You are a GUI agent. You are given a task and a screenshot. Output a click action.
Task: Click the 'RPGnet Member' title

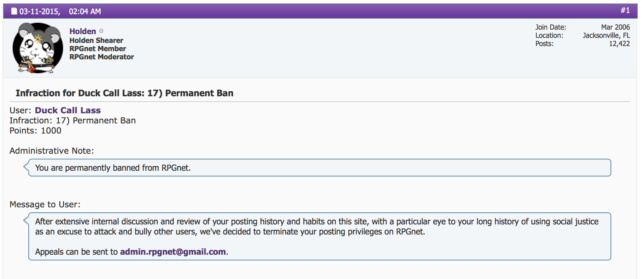(x=98, y=49)
